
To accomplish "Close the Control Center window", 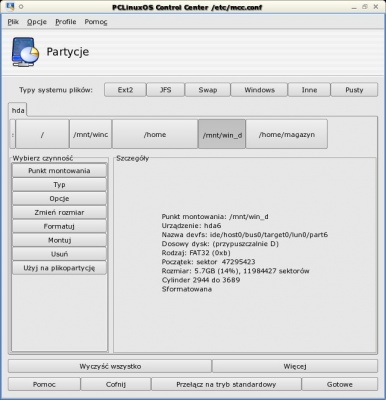I will pyautogui.click(x=376, y=7).
